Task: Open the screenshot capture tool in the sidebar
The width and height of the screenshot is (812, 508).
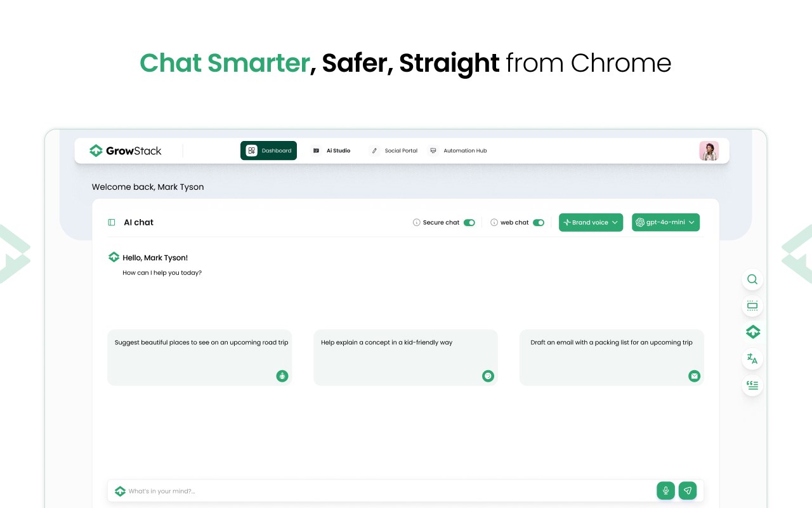Action: [x=752, y=305]
